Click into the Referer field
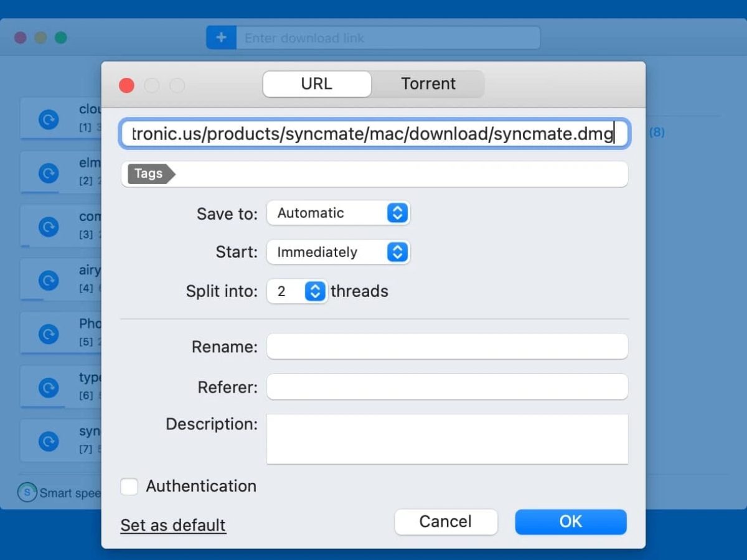The image size is (747, 560). click(447, 386)
